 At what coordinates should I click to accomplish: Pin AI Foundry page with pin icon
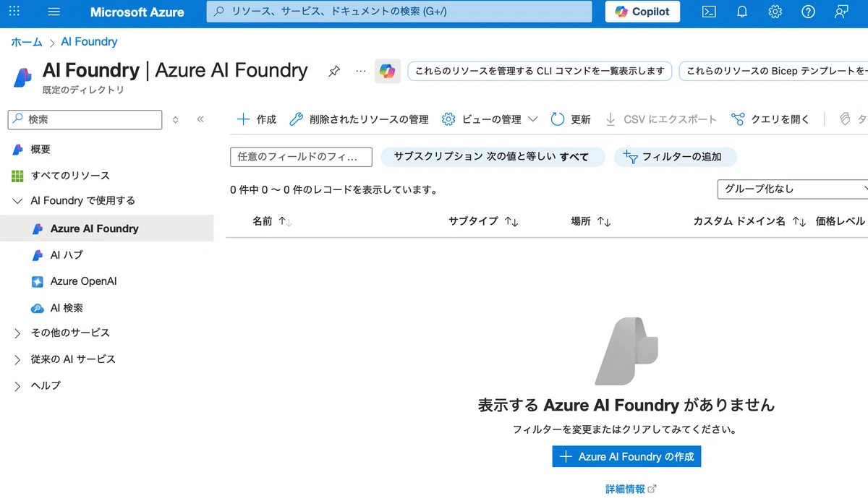[334, 71]
